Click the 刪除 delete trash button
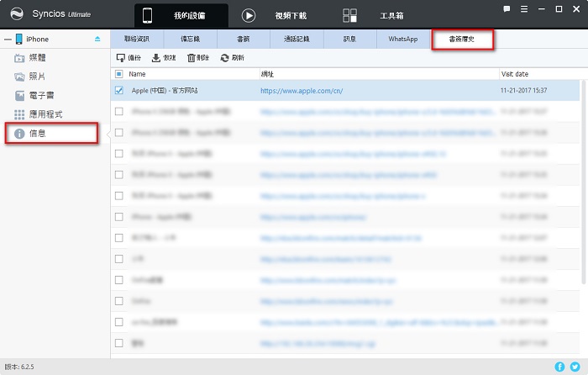The image size is (588, 375). (x=198, y=58)
